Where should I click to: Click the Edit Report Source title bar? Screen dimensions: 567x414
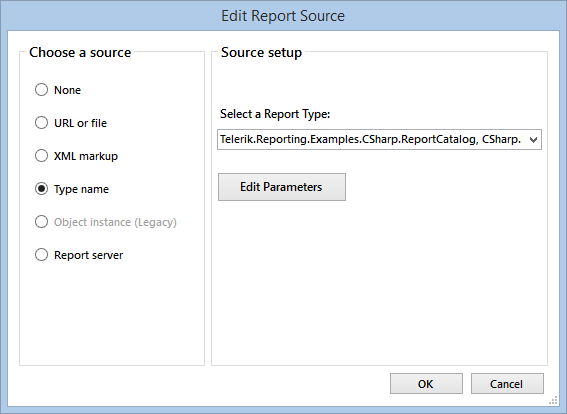click(283, 16)
